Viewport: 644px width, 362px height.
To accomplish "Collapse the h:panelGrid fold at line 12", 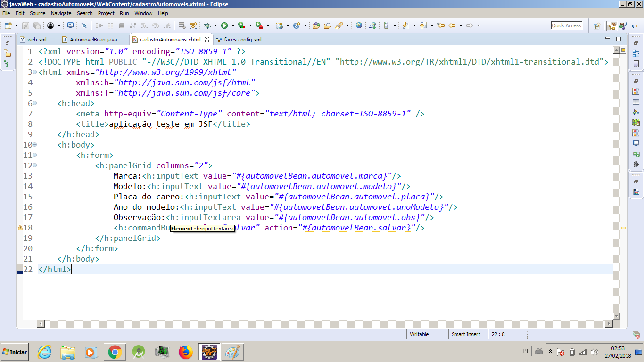I will (x=35, y=165).
